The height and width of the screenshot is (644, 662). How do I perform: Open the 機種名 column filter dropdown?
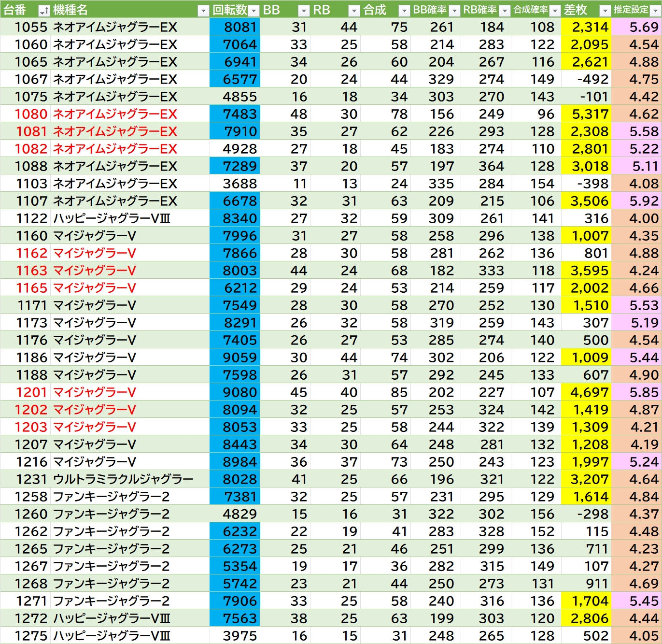[x=203, y=11]
